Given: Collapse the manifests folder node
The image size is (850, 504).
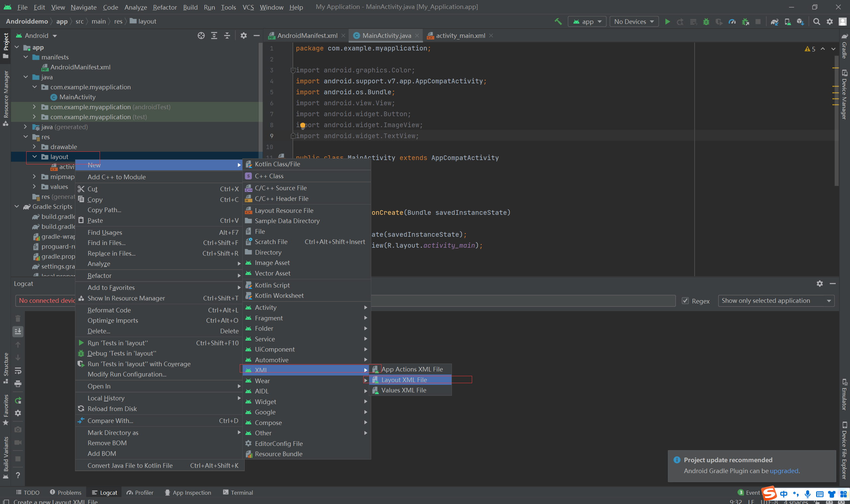Looking at the screenshot, I should pos(26,57).
